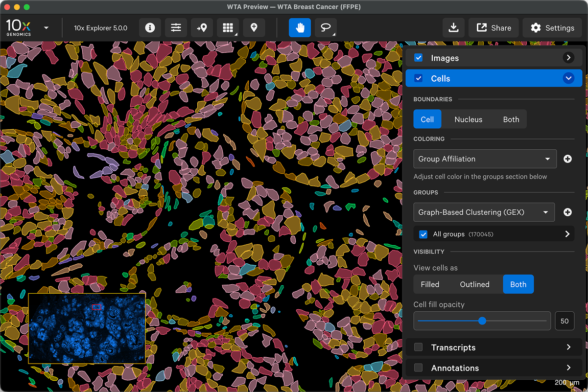
Task: Open the Settings button
Action: [553, 28]
